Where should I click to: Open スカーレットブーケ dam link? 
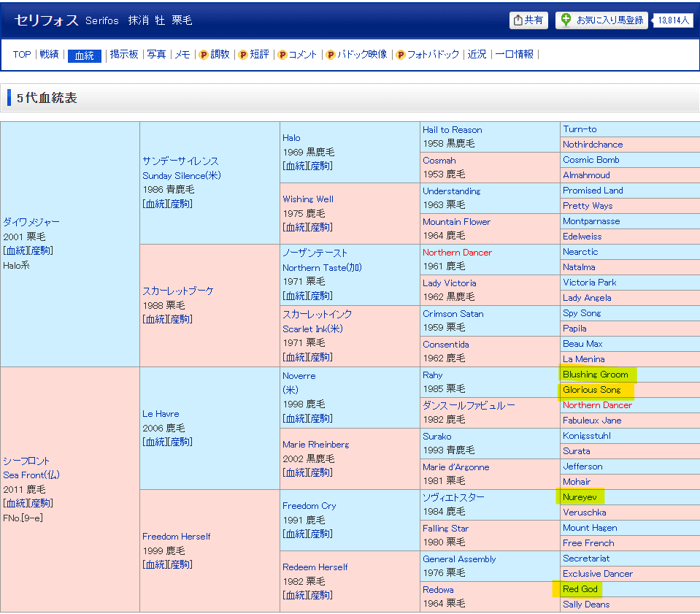[x=177, y=291]
